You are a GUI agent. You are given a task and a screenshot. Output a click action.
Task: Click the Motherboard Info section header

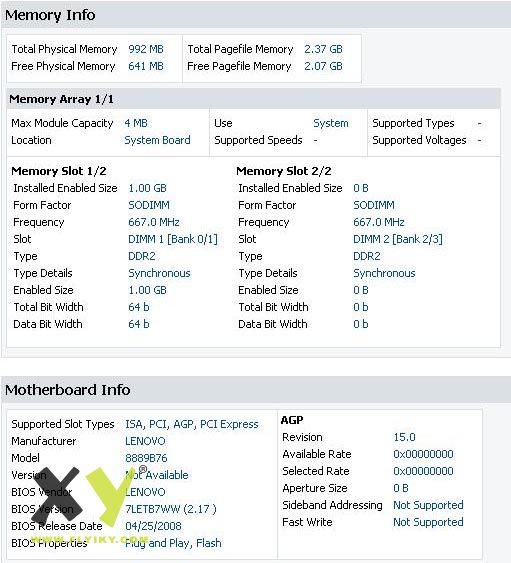[68, 390]
